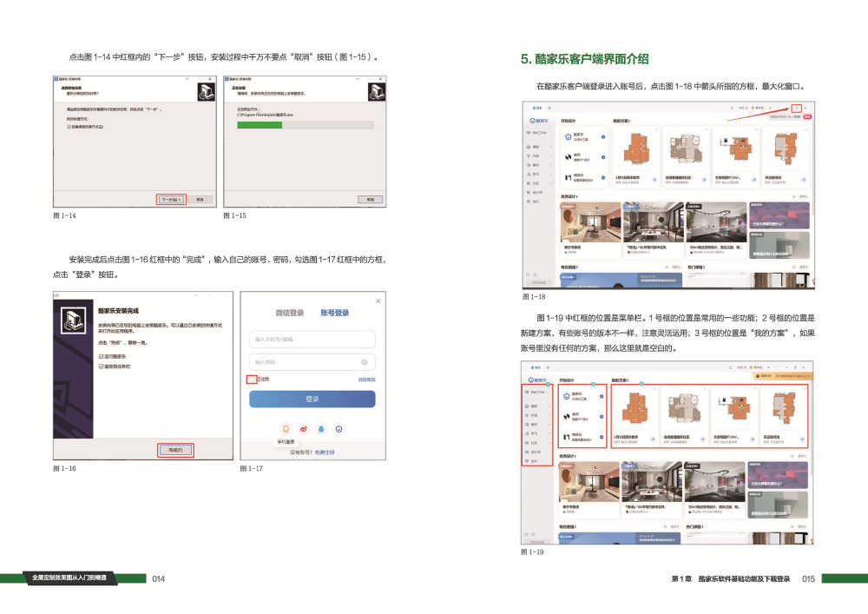The height and width of the screenshot is (614, 868).
Task: Open 我的方案 header arrow in figure 1-18
Action: pos(629,121)
